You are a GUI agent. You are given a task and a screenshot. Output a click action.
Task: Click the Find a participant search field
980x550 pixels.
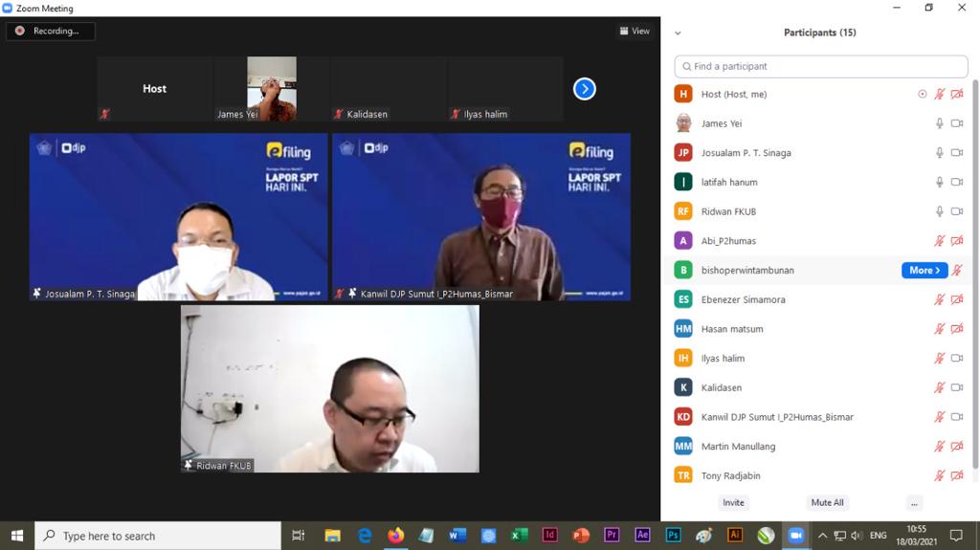pos(819,66)
